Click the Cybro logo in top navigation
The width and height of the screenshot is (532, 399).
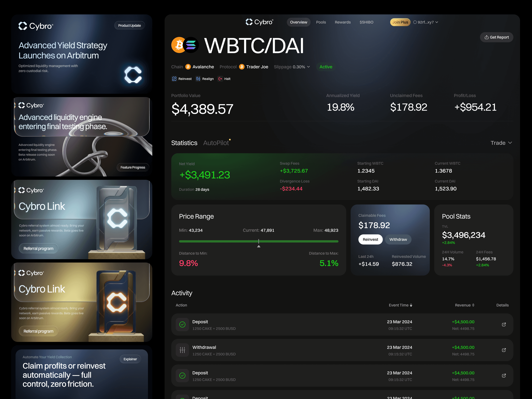[x=259, y=22]
